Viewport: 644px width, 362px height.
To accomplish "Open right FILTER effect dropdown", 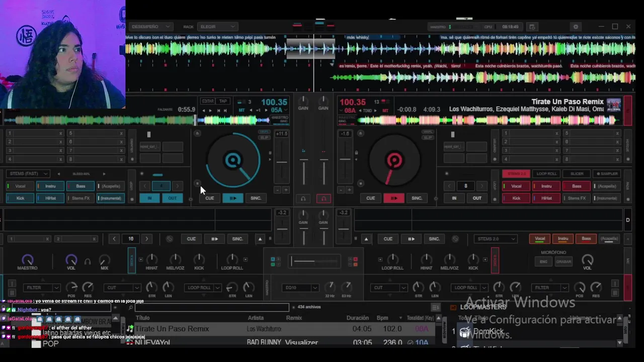I will point(549,288).
